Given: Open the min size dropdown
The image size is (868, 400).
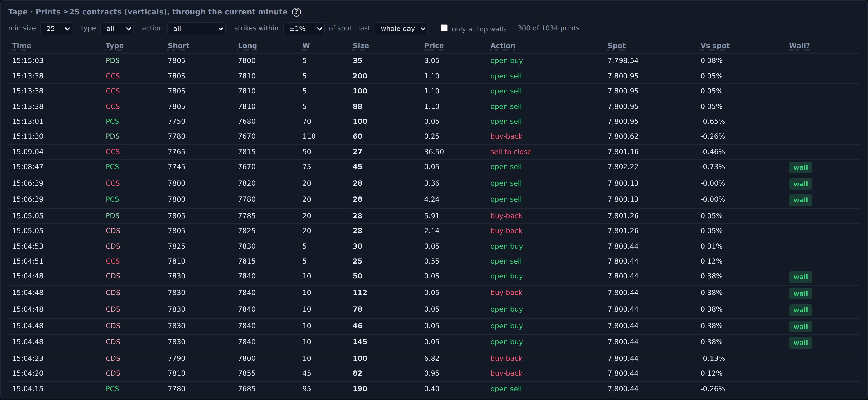Looking at the screenshot, I should coord(56,29).
